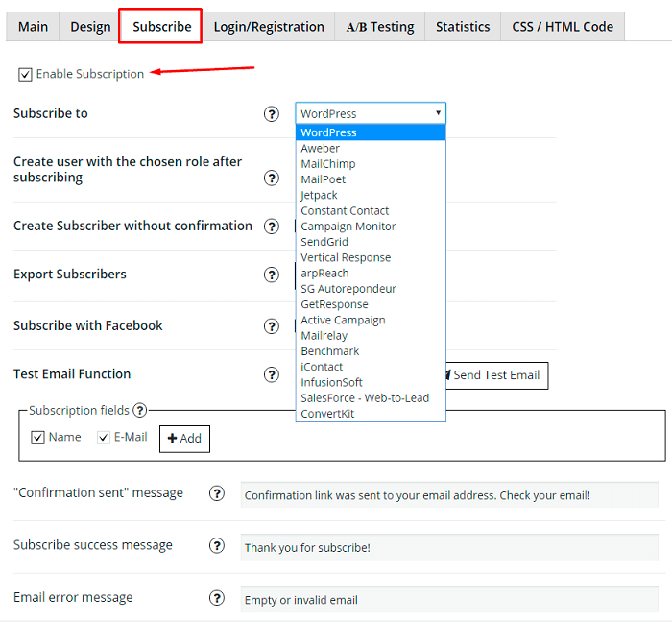Pick ConvertKit from dropdown
672x622 pixels.
pyautogui.click(x=371, y=414)
